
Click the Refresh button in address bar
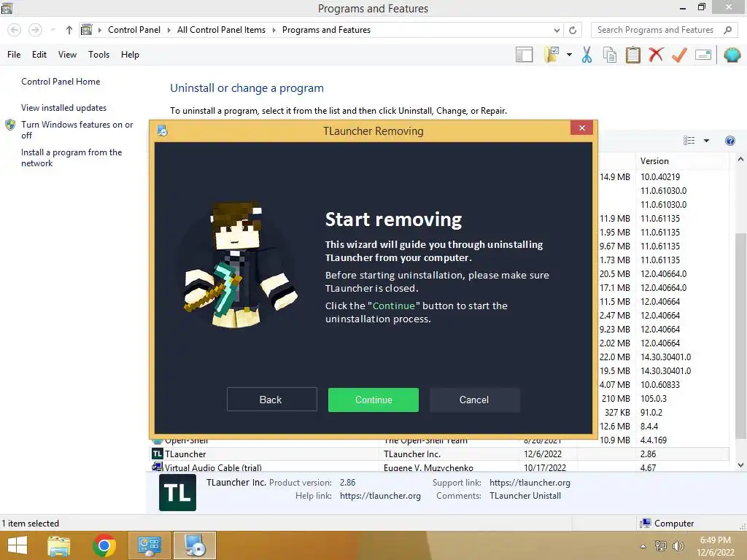573,30
